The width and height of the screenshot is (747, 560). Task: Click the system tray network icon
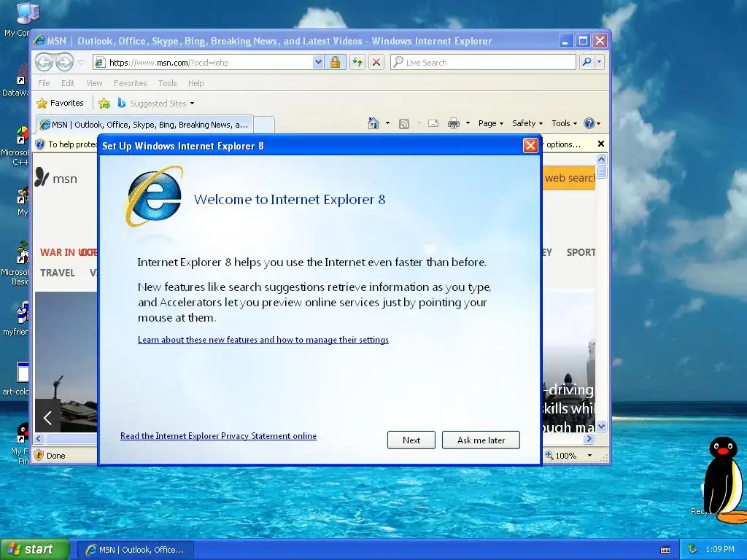(x=693, y=550)
